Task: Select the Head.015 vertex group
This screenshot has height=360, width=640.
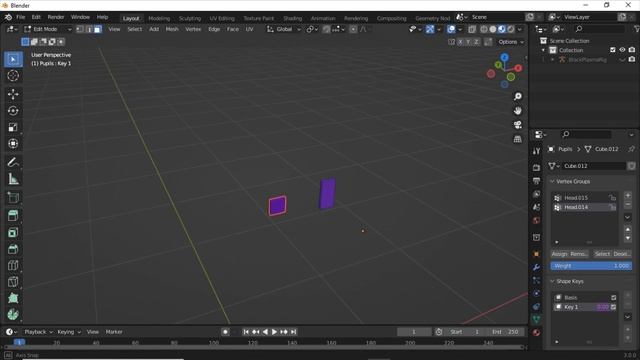Action: (584, 198)
